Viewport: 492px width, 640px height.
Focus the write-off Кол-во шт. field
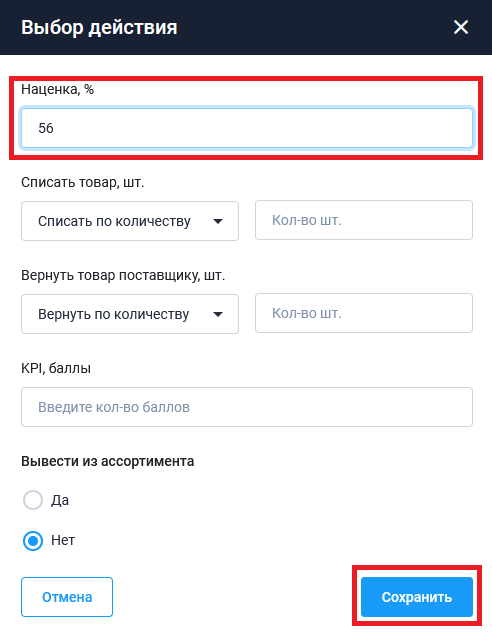pos(364,220)
